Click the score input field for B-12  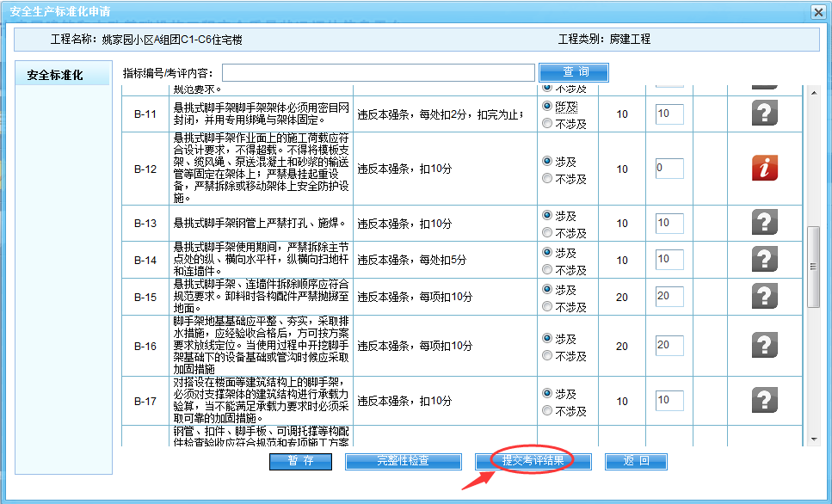(x=669, y=169)
